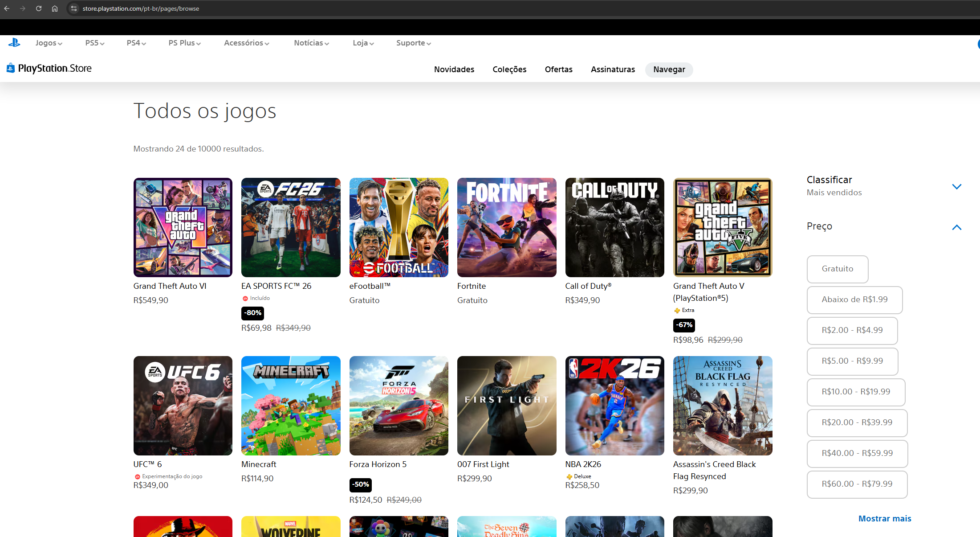Screen dimensions: 980x537
Task: Click the UFC 6 game trial icon
Action: [x=137, y=477]
